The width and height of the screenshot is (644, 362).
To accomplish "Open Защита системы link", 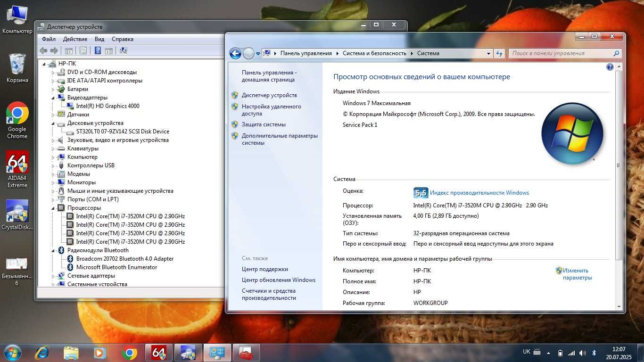I will click(264, 124).
